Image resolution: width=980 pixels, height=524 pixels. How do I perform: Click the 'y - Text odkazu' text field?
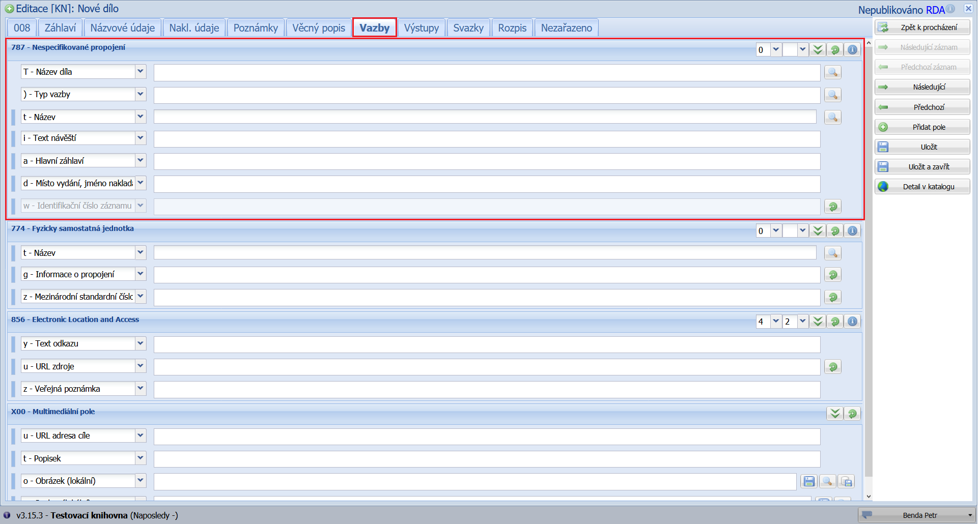[487, 344]
